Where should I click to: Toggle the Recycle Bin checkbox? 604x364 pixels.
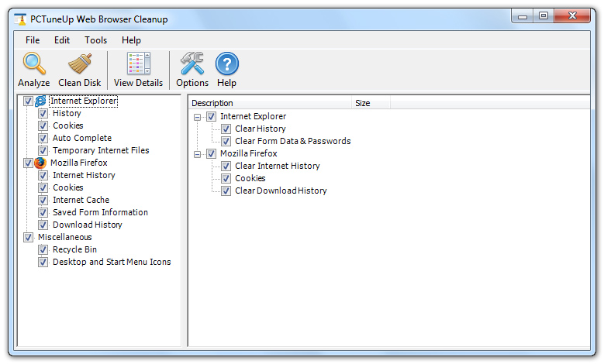pyautogui.click(x=43, y=249)
